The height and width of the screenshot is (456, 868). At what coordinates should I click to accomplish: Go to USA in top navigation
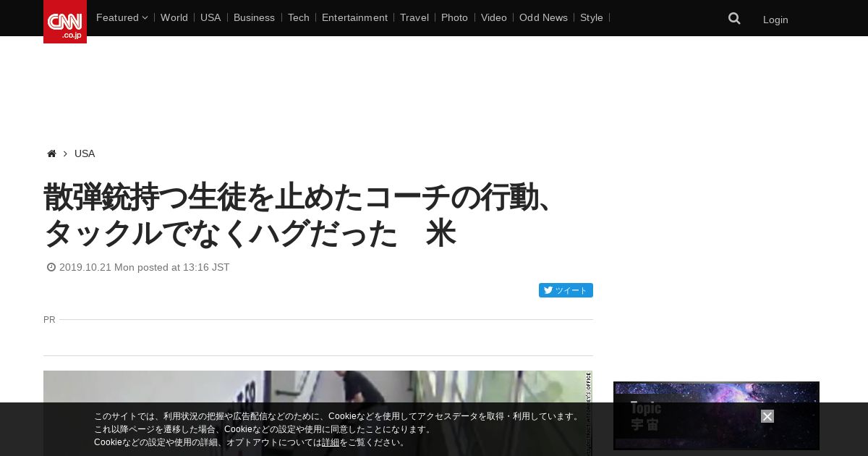point(210,17)
